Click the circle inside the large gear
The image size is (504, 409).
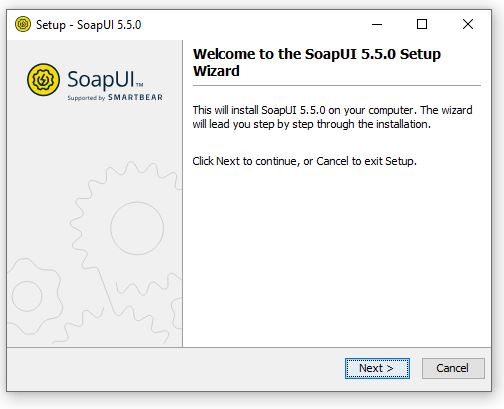coord(137,228)
